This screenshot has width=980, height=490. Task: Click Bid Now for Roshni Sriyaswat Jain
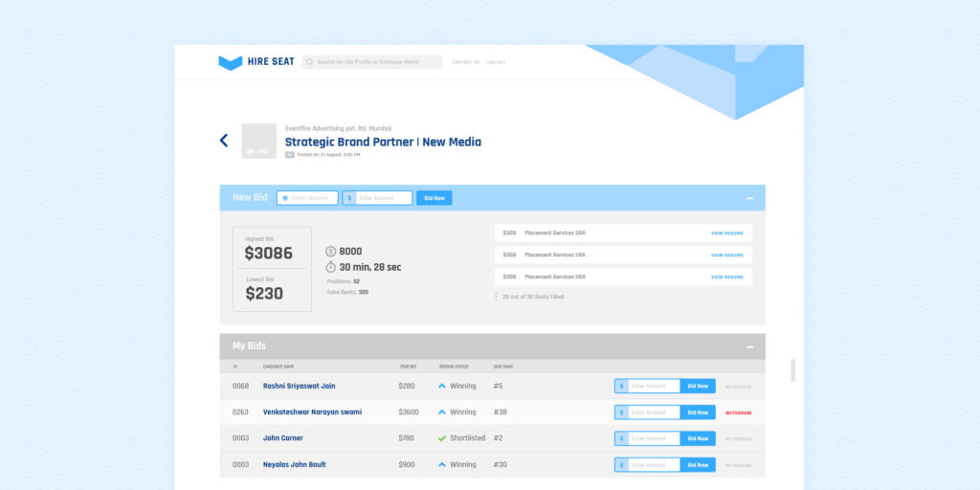click(x=698, y=387)
